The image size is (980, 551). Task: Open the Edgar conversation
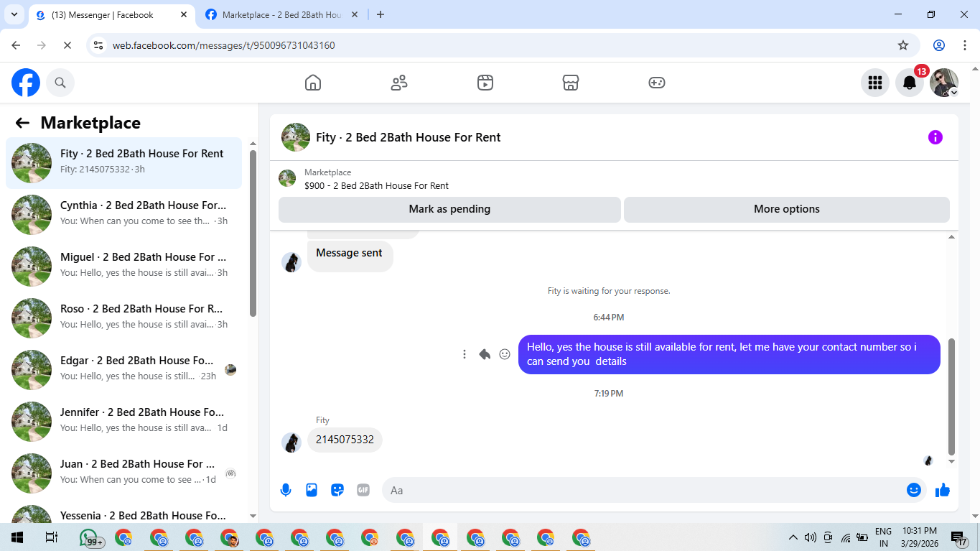pos(124,370)
